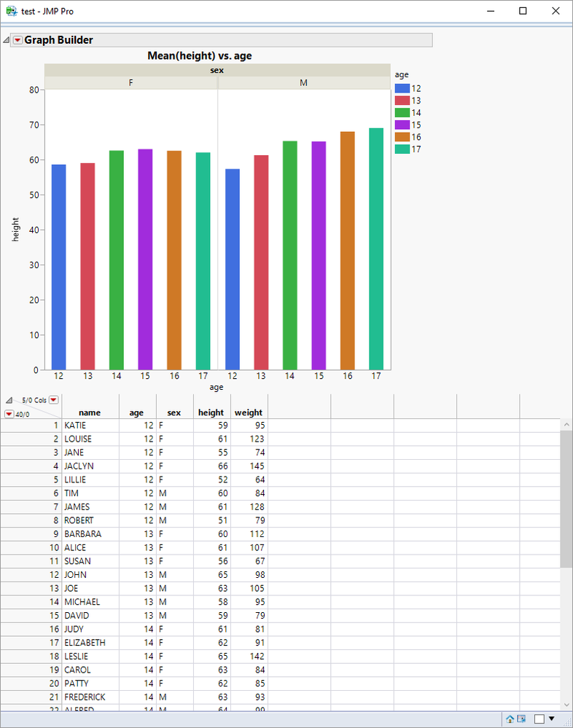Click the JACLYN name cell
573x728 pixels.
90,466
